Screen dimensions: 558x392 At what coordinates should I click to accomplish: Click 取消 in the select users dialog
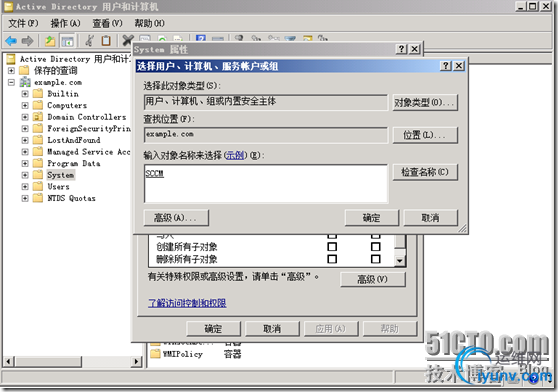431,217
